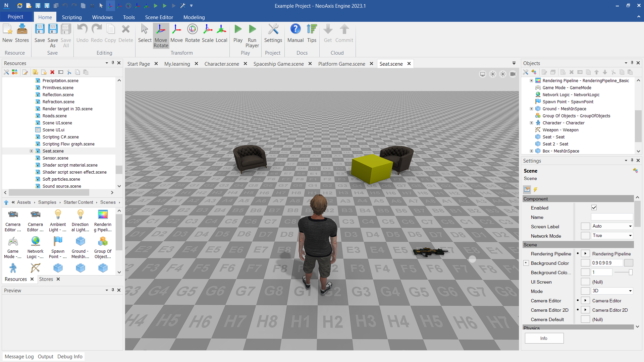Switch to the Character.scene document tab
Viewport: 644px width, 362px height.
coord(222,64)
